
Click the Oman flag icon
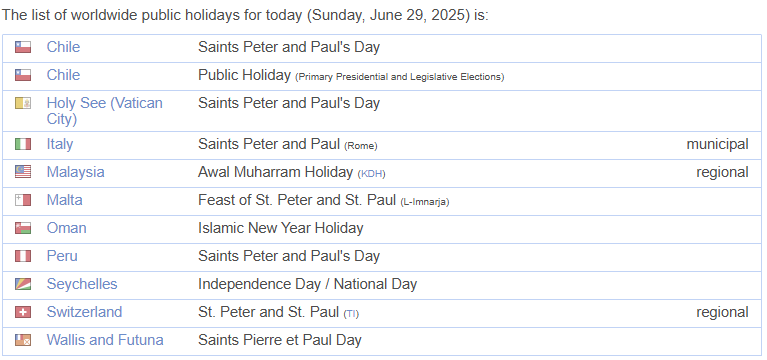pos(23,228)
